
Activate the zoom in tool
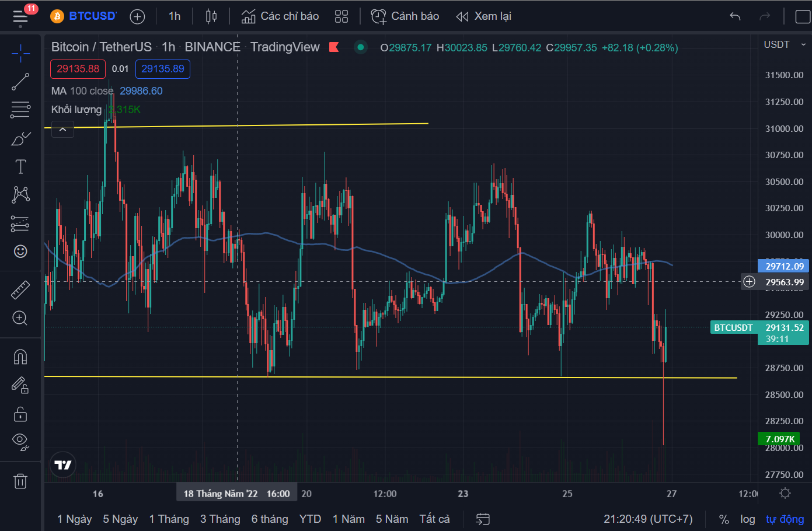(x=20, y=317)
